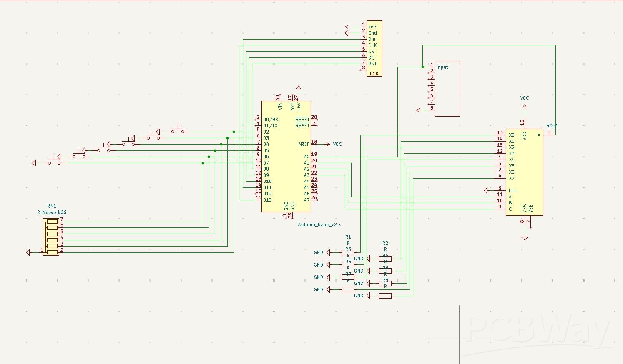Click the X7 pin label on 4051
Viewport: 623px width, 364px height.
click(x=512, y=178)
